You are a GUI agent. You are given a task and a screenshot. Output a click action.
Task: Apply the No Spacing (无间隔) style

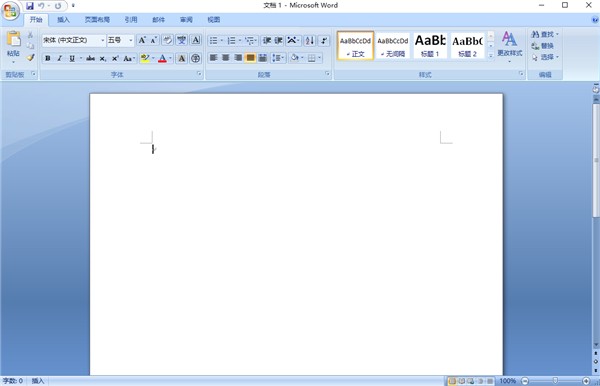click(x=393, y=46)
